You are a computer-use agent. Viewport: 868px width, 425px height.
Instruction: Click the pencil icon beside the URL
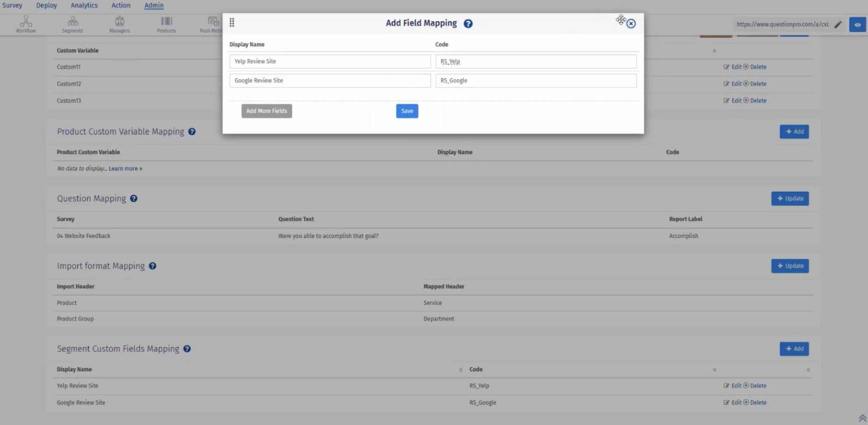[838, 24]
